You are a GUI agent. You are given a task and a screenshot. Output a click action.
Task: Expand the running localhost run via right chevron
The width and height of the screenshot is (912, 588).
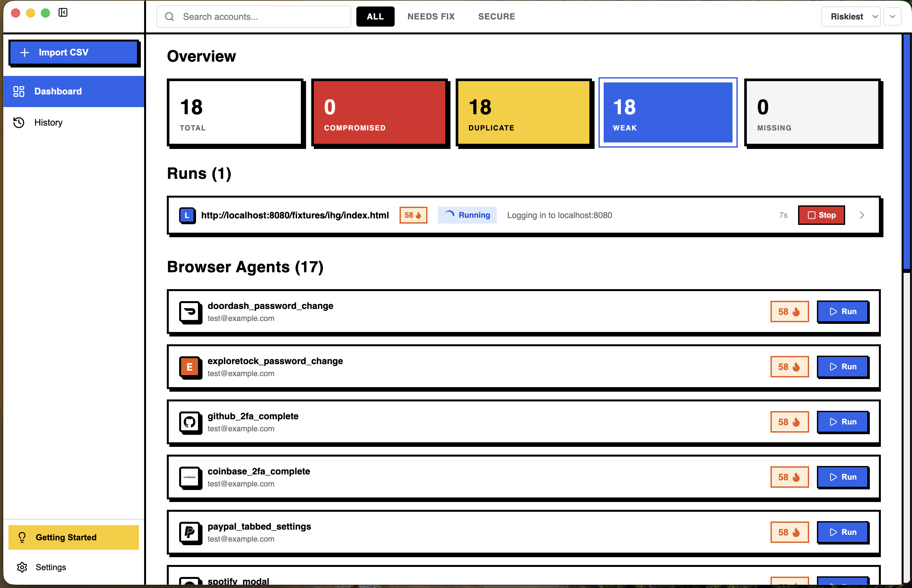pyautogui.click(x=862, y=215)
